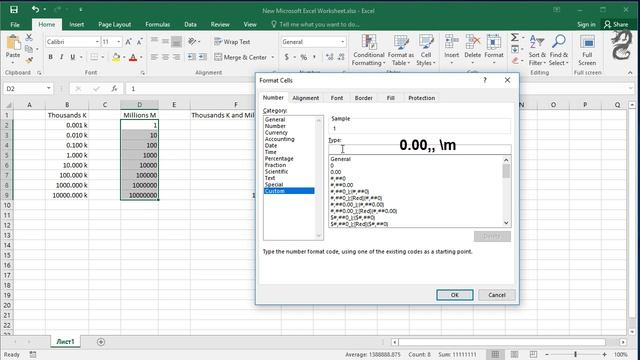Click Decrease Font Size icon
The image size is (640, 360).
click(x=139, y=42)
